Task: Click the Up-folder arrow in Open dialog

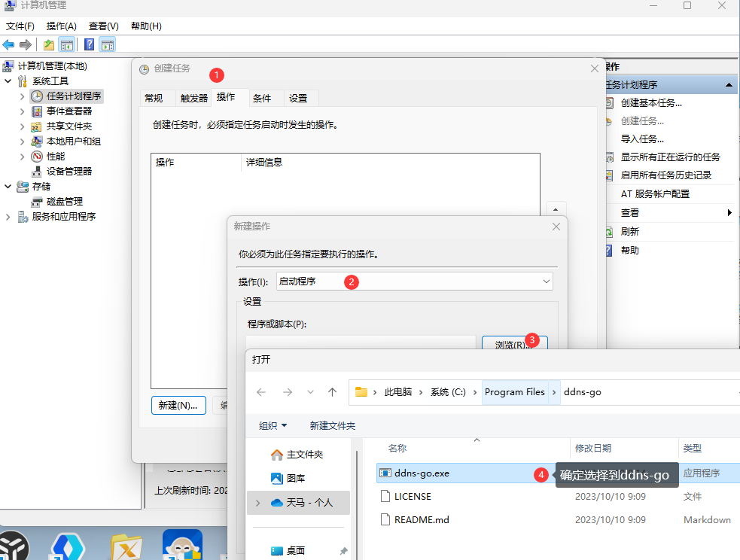Action: coord(332,392)
